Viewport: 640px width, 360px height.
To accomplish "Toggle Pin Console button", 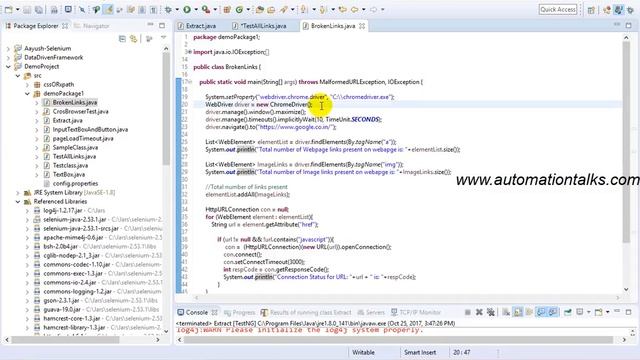I will [x=568, y=312].
